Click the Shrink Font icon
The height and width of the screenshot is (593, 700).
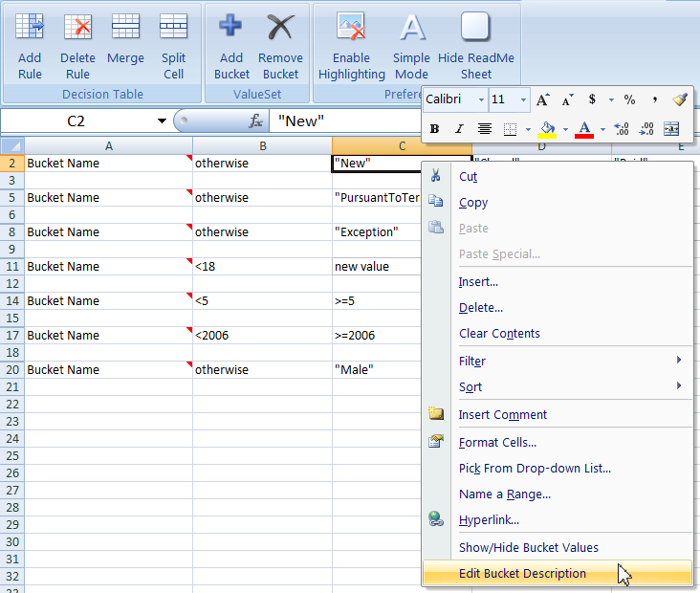[567, 99]
